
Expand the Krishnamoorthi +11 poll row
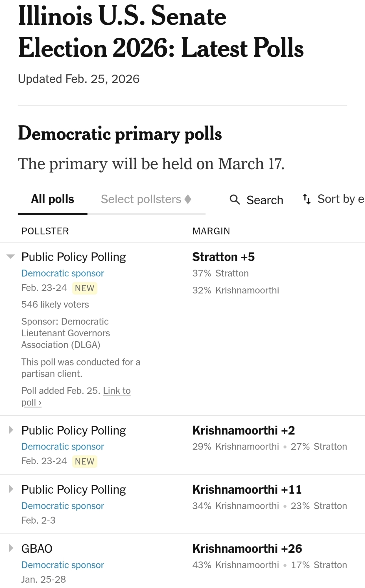point(11,489)
